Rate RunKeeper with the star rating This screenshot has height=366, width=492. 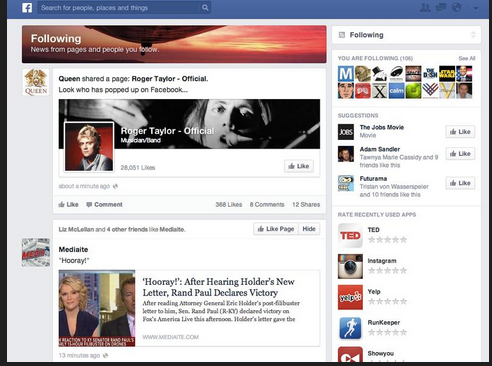387,332
